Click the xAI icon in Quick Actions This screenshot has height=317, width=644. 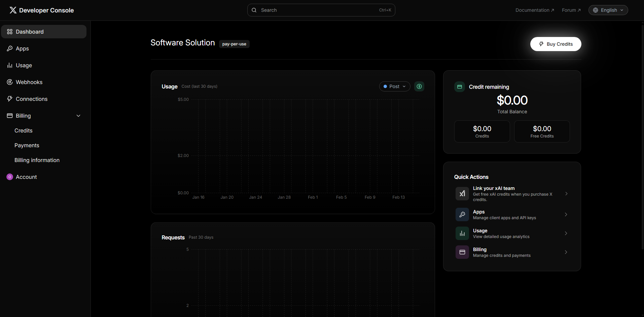click(462, 194)
